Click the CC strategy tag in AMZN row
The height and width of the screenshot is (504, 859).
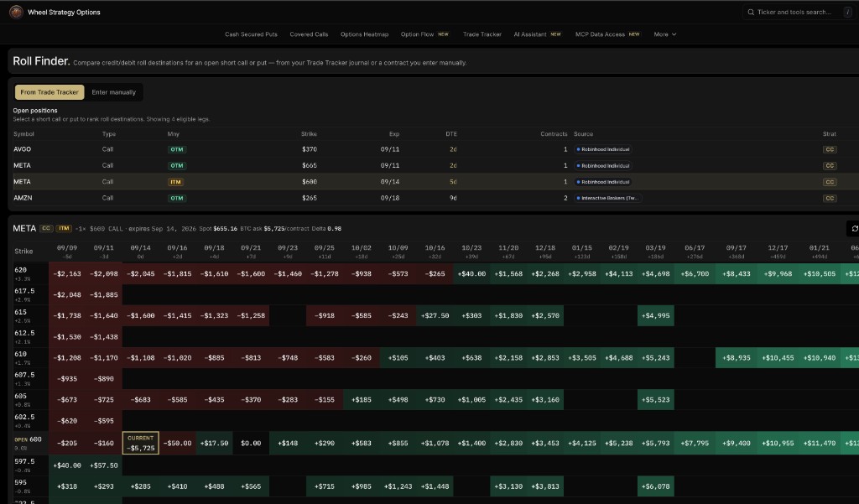[x=830, y=198]
